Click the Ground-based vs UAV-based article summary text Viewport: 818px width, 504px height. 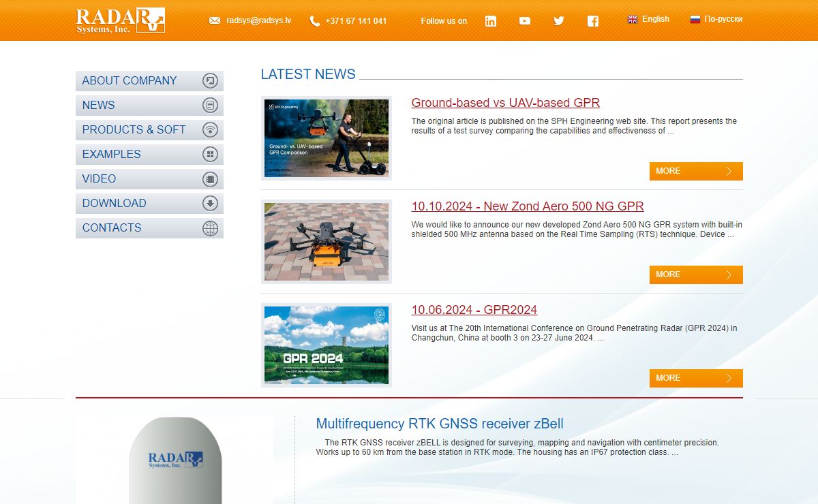574,126
